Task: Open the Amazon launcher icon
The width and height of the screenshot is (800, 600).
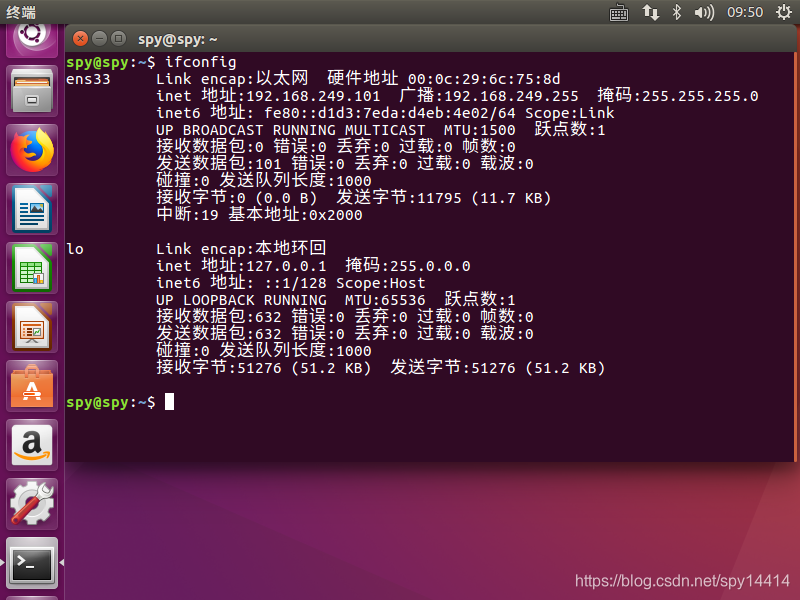Action: pos(32,445)
